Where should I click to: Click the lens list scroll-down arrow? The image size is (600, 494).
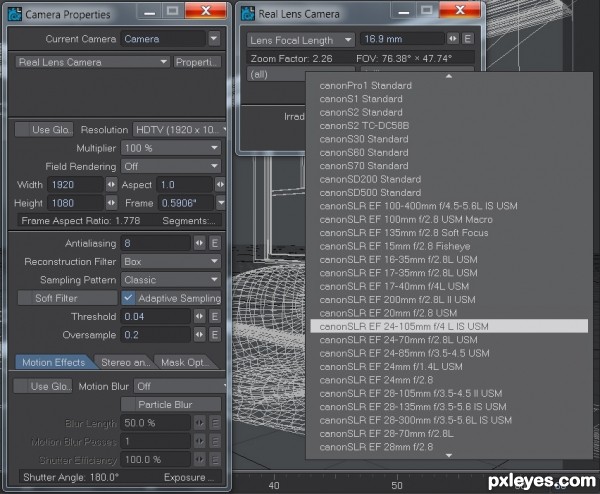click(449, 455)
